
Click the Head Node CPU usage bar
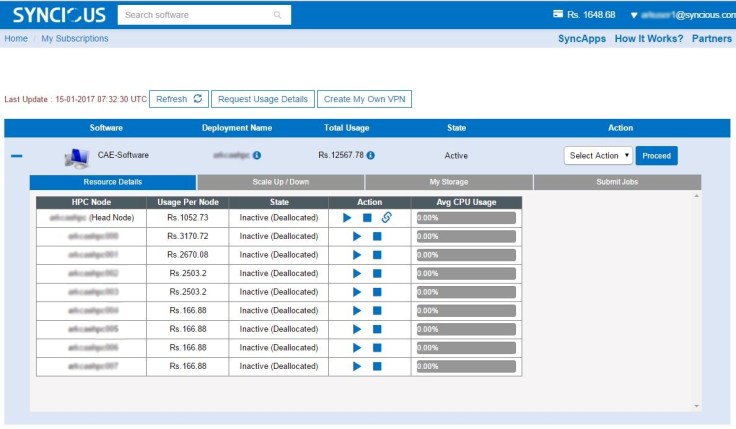pyautogui.click(x=465, y=217)
